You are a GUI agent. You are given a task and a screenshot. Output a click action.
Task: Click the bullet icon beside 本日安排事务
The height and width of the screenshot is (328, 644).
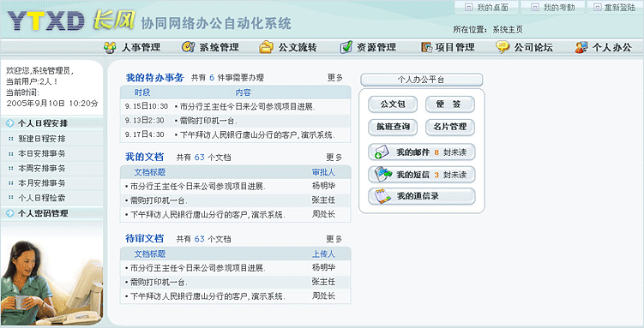coord(11,154)
